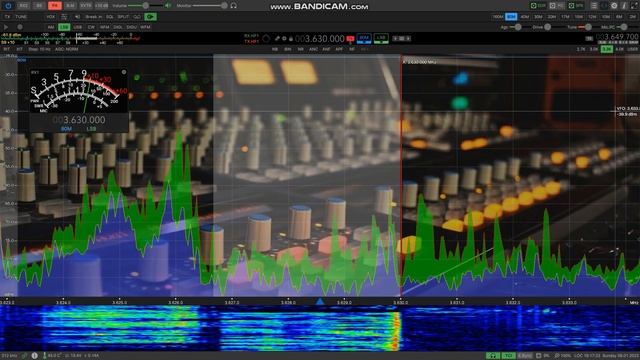Toggle fullscreen with the expand arrows icon
640x360 pixels.
(634, 6)
